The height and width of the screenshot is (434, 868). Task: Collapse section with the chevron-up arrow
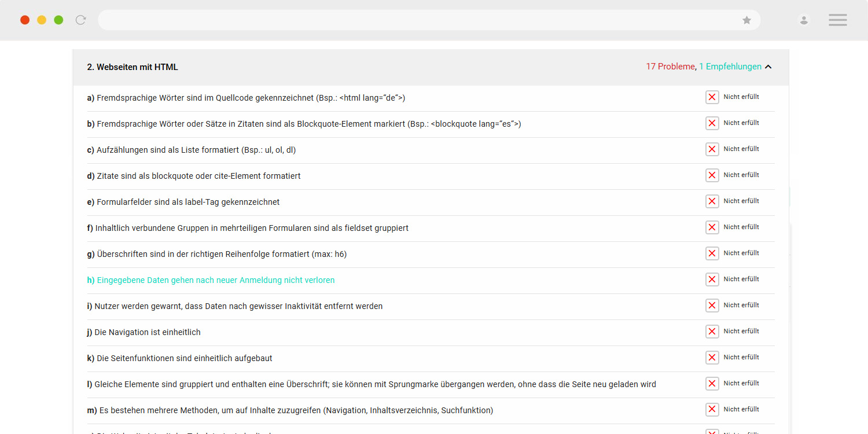(768, 67)
